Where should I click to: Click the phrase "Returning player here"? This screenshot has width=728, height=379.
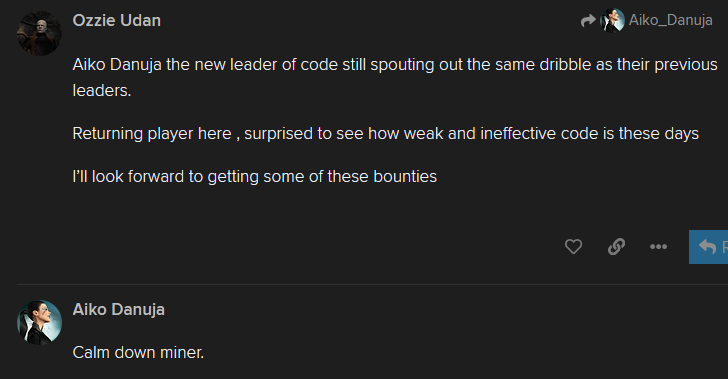[x=152, y=133]
